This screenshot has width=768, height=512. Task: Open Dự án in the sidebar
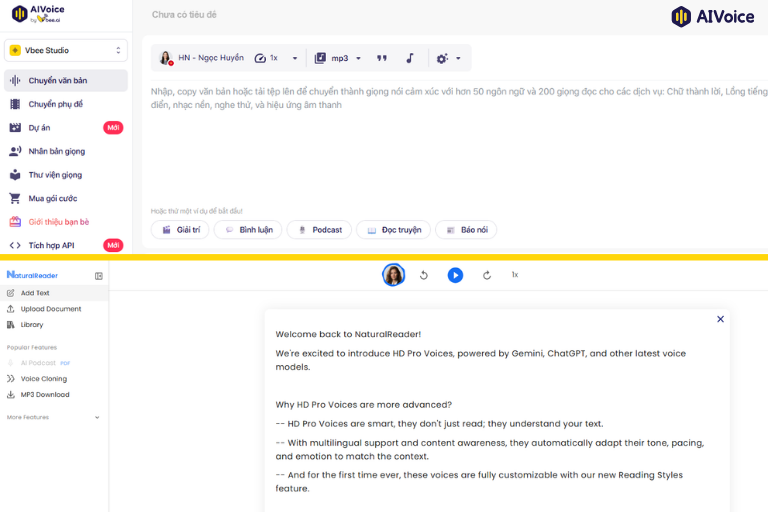[x=66, y=127]
